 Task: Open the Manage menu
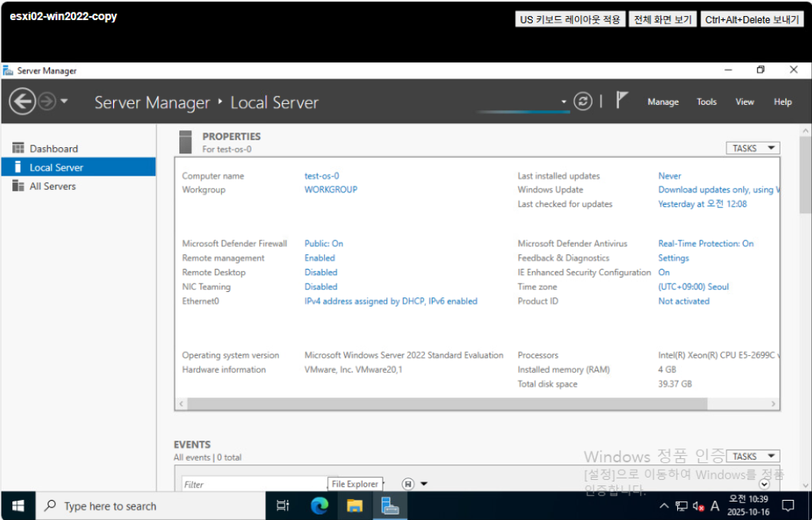[x=663, y=102]
